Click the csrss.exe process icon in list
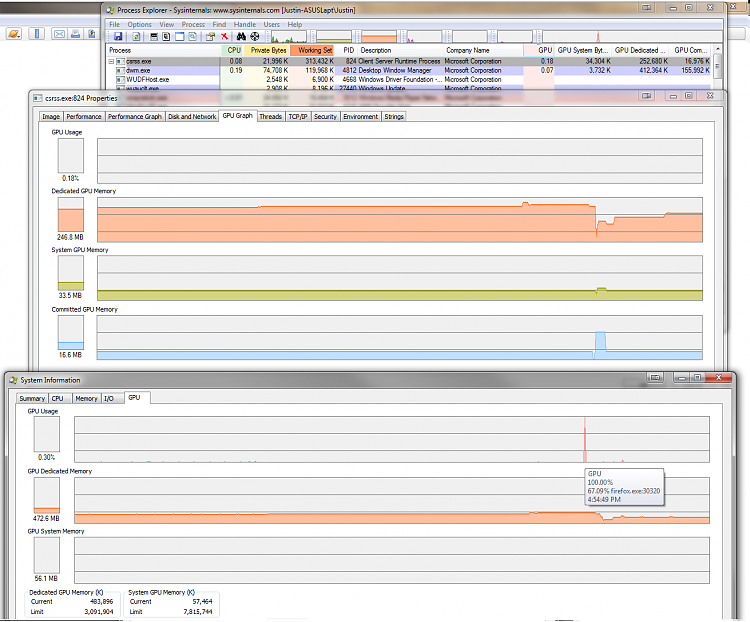The image size is (750, 622). point(121,61)
